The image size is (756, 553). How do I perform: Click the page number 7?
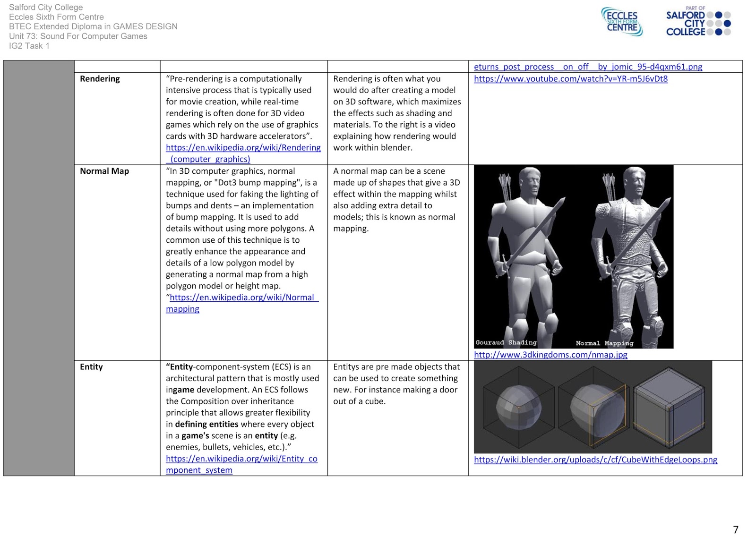[735, 529]
